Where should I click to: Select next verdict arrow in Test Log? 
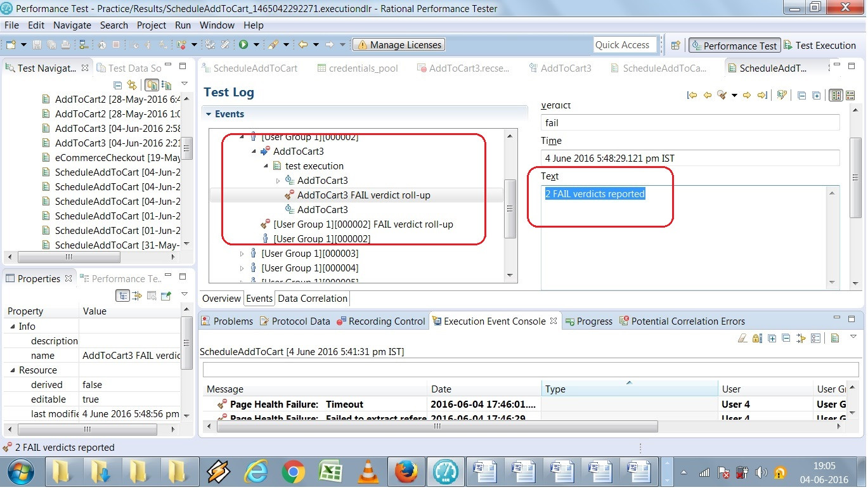pyautogui.click(x=747, y=95)
